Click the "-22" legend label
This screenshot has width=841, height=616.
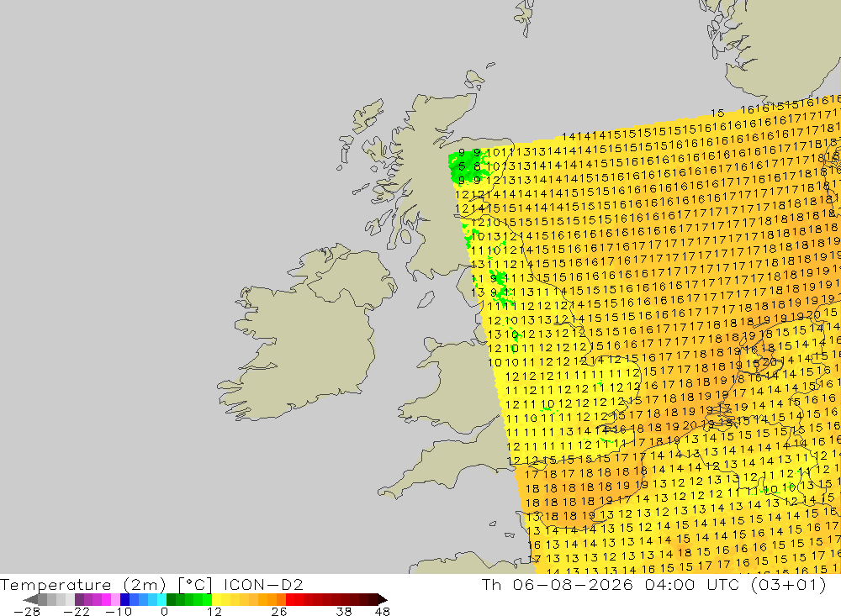[x=77, y=611]
